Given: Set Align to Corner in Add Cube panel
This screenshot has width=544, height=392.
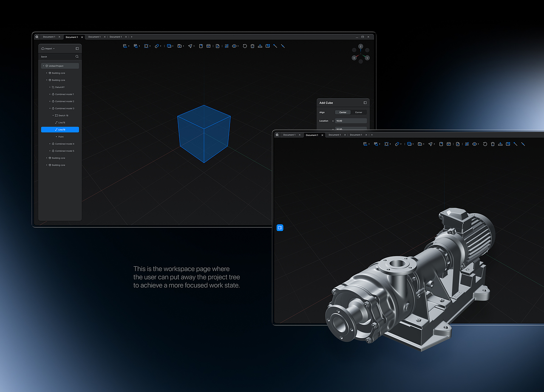Looking at the screenshot, I should click(359, 112).
